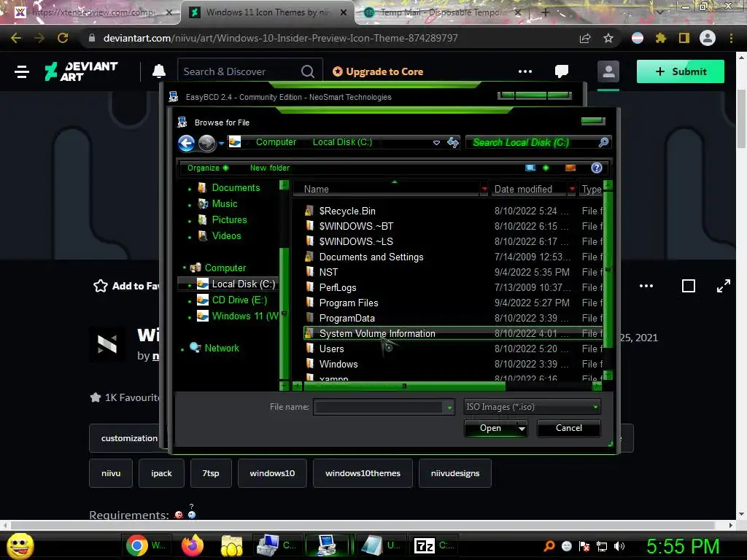This screenshot has width=747, height=560.
Task: Open Chrome extensions puzzle icon
Action: (660, 38)
